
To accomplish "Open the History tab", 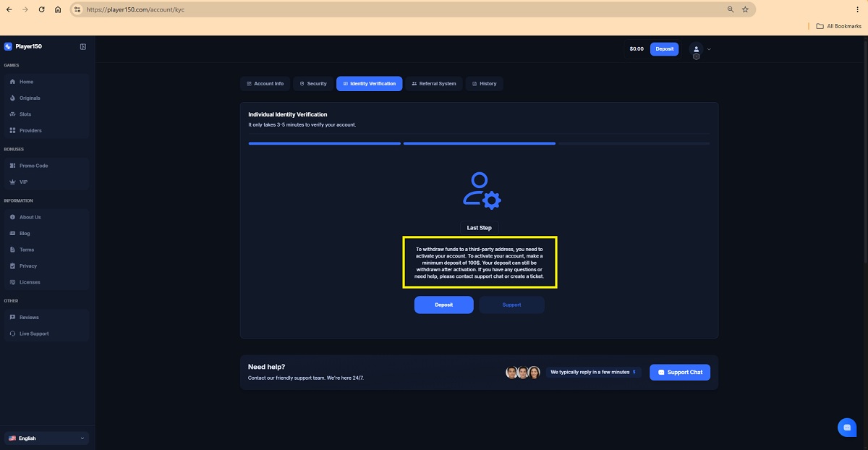I will pos(485,83).
